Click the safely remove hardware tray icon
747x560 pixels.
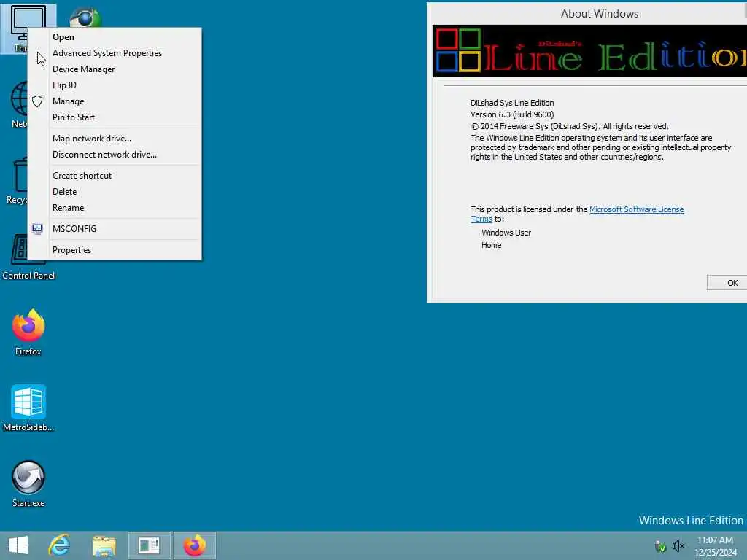tap(660, 546)
